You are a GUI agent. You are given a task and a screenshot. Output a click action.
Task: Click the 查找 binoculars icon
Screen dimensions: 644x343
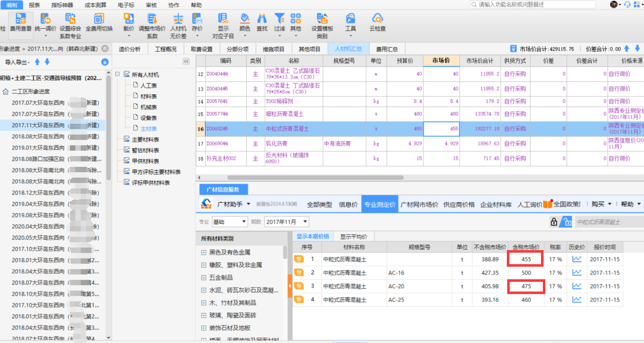pyautogui.click(x=262, y=23)
